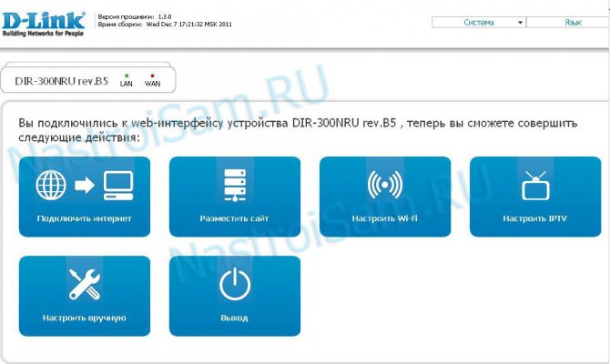Click the red WAN status indicator
The height and width of the screenshot is (364, 610).
pos(152,76)
